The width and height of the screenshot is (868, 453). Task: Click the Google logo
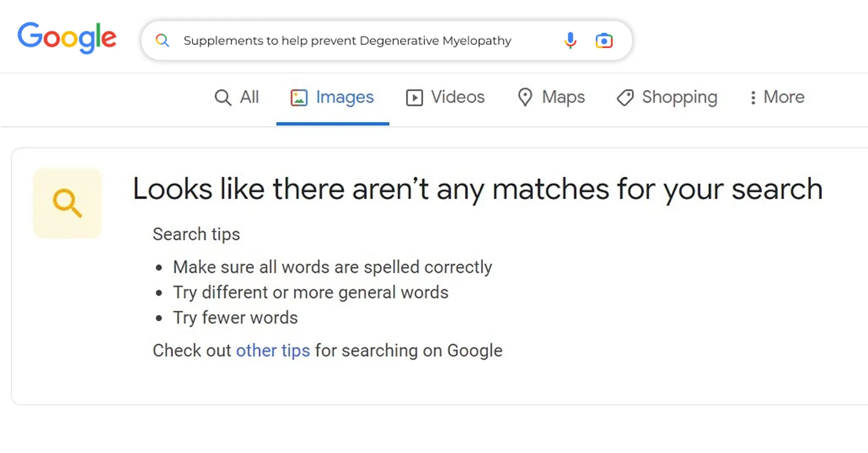[x=67, y=37]
